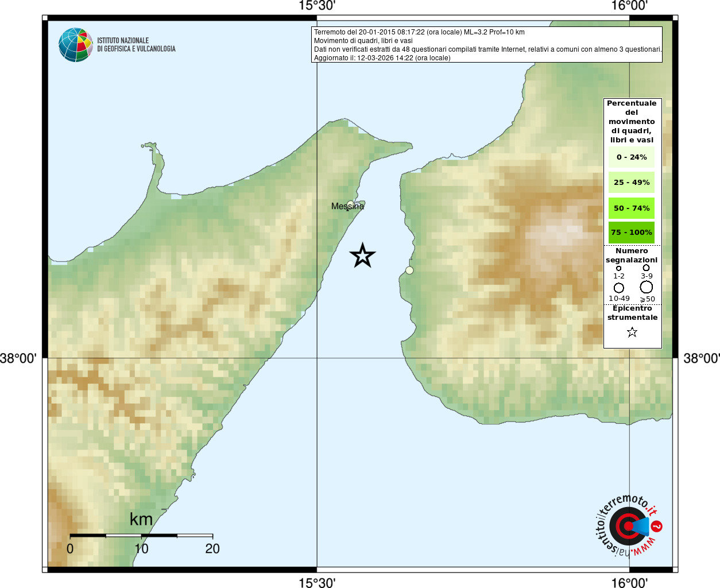Click the report circle on Calabrian coast
This screenshot has width=720, height=588.
click(x=409, y=270)
